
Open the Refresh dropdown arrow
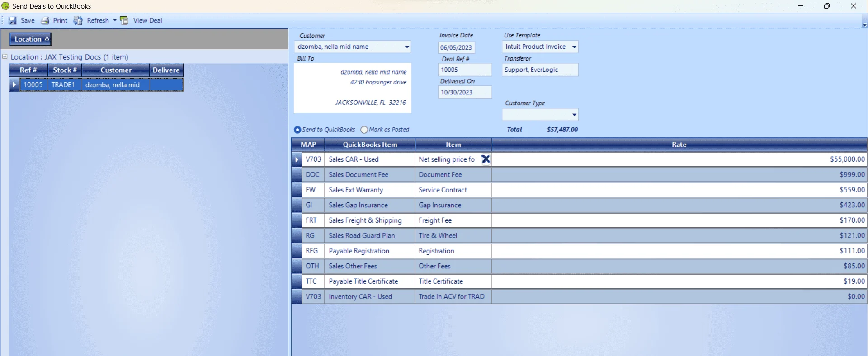tap(115, 20)
